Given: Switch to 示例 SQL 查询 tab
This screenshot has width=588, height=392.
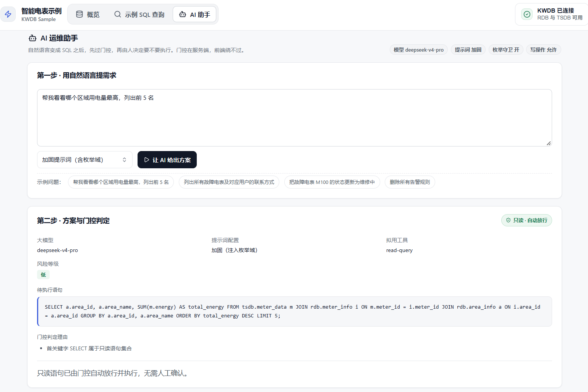Looking at the screenshot, I should 139,14.
